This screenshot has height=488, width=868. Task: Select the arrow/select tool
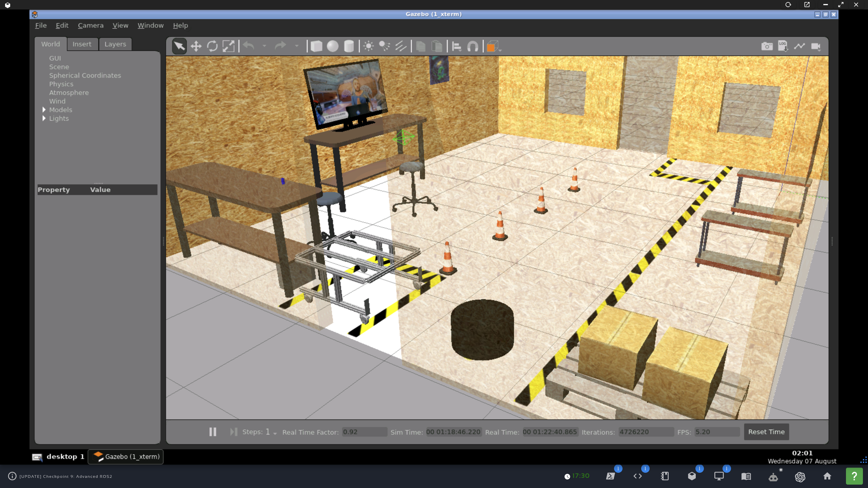click(x=179, y=46)
